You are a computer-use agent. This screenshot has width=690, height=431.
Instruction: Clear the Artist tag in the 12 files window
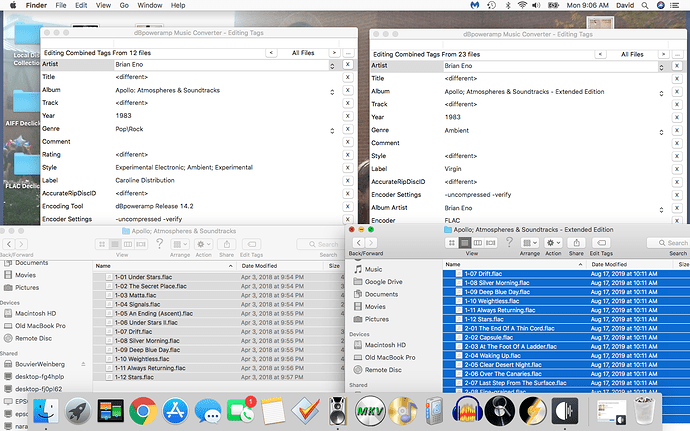coord(348,64)
